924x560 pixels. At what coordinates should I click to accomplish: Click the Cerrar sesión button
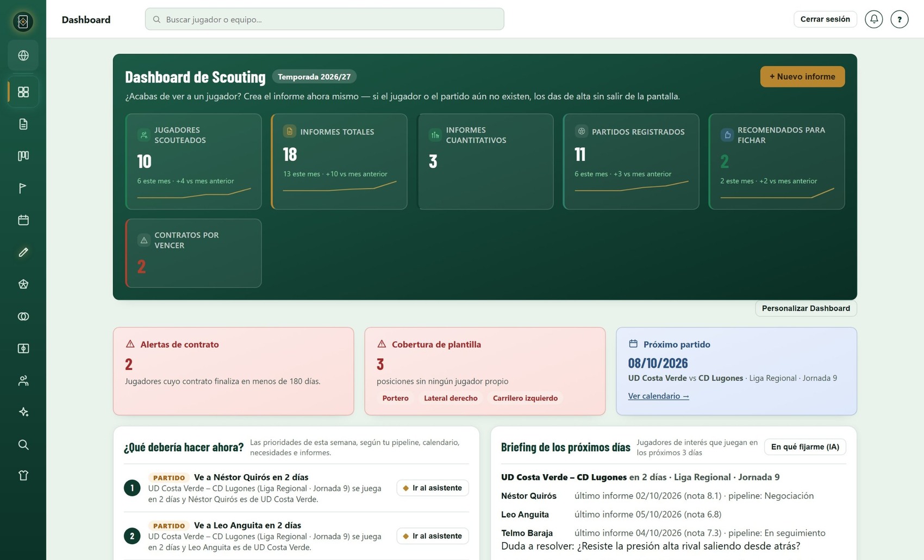point(825,19)
